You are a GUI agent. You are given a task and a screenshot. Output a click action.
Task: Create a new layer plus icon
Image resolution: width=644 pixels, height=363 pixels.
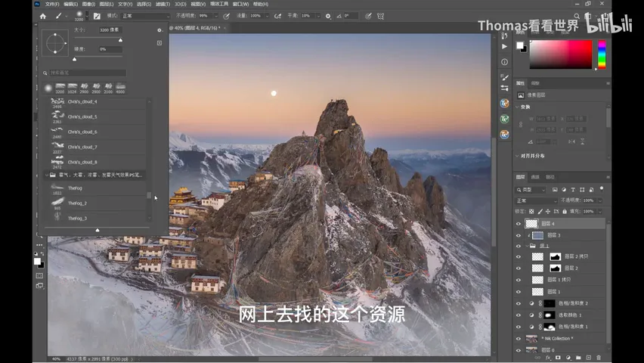(588, 358)
